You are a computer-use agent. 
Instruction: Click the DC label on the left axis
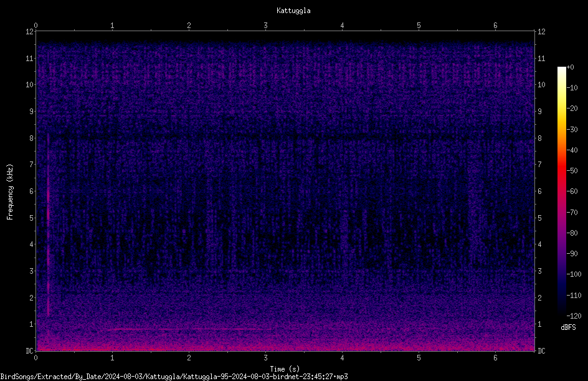tap(29, 350)
